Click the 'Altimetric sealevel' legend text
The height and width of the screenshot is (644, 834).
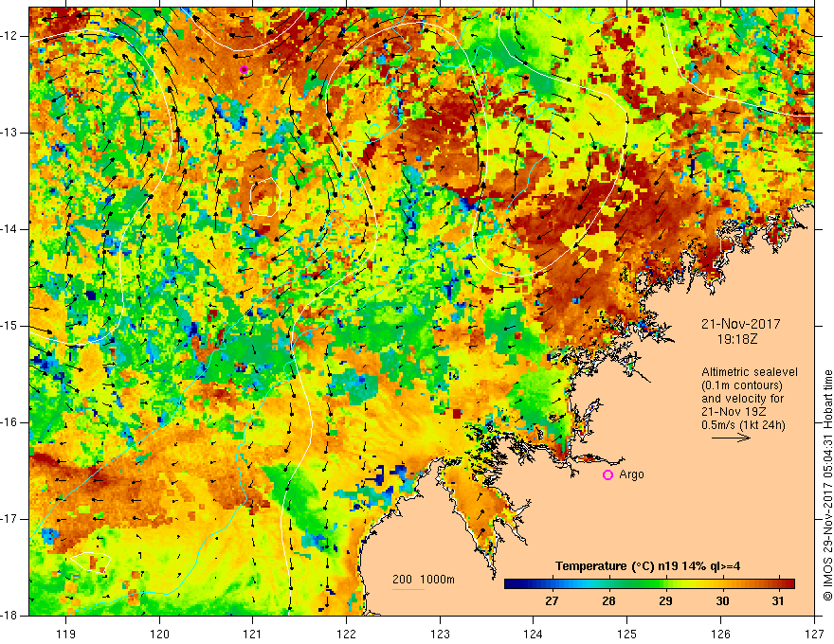pos(750,372)
